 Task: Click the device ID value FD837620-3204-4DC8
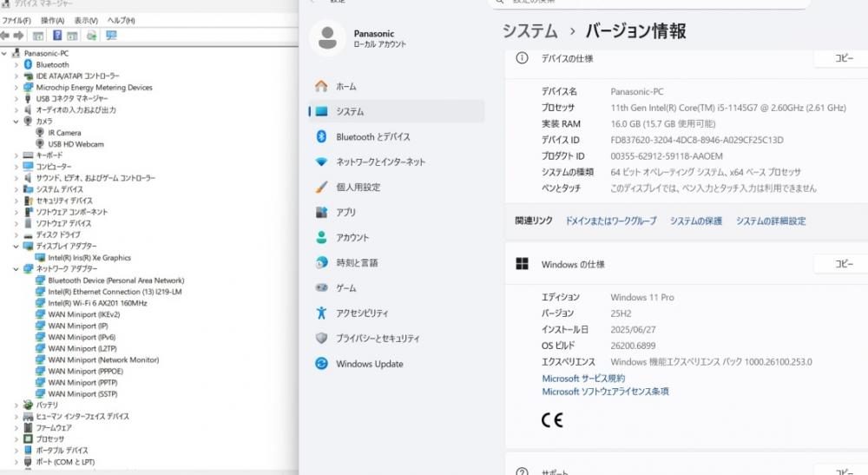pos(697,140)
